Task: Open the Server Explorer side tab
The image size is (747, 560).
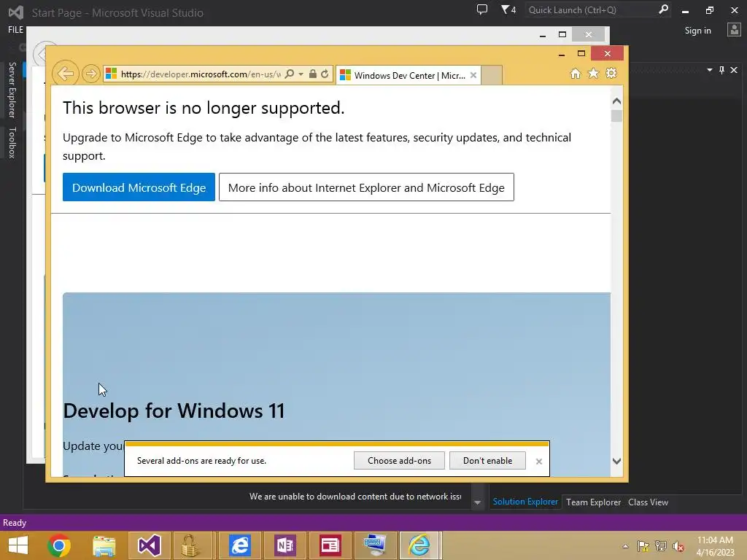Action: pos(12,90)
